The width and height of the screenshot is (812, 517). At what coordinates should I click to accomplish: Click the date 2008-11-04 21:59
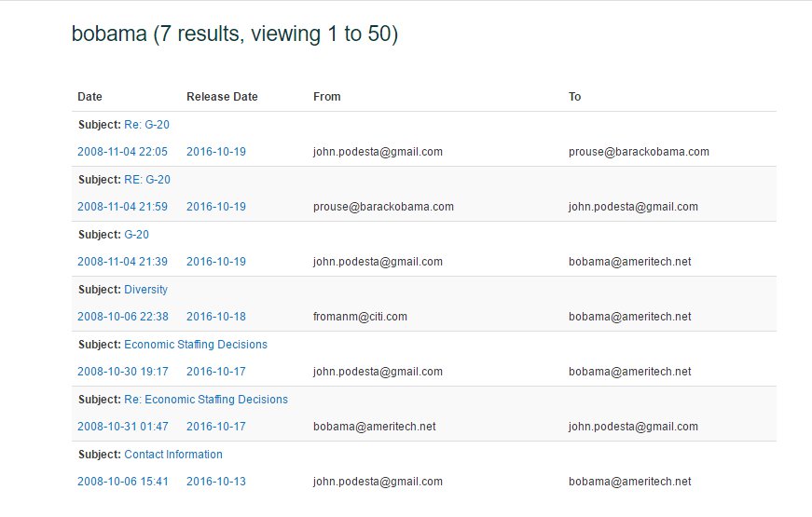click(x=122, y=207)
